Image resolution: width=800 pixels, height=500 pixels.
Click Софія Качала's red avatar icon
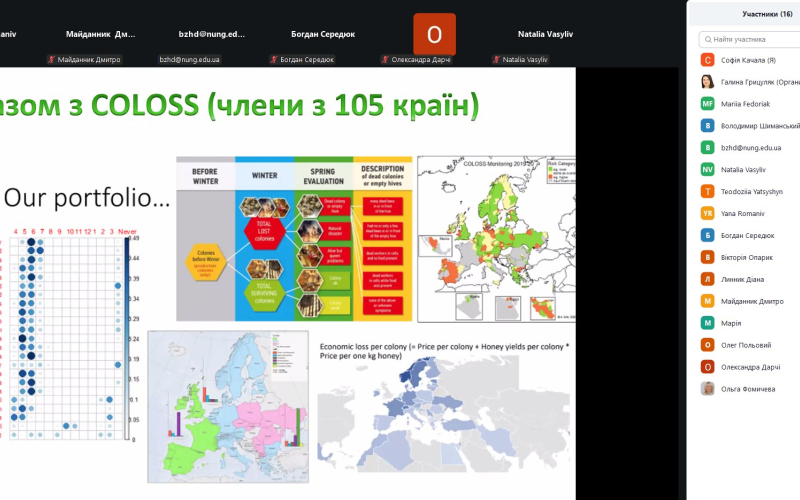(x=707, y=60)
